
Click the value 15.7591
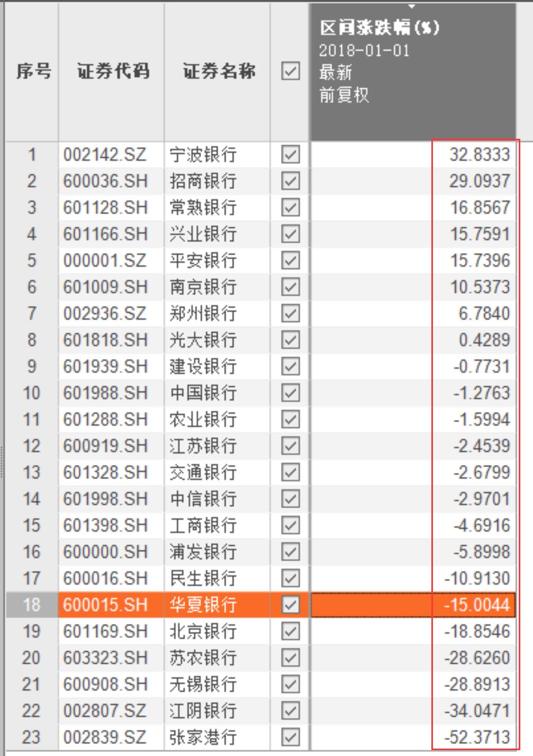pos(480,234)
